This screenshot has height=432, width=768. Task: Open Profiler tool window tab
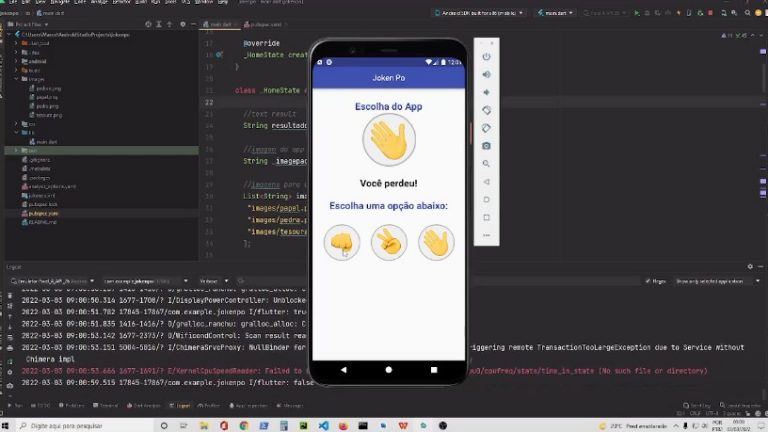(x=209, y=406)
